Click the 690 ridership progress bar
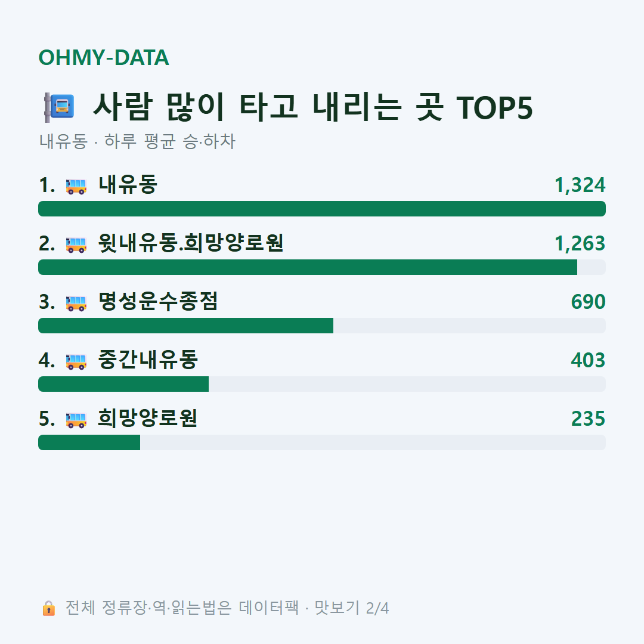644x644 pixels. pyautogui.click(x=322, y=326)
